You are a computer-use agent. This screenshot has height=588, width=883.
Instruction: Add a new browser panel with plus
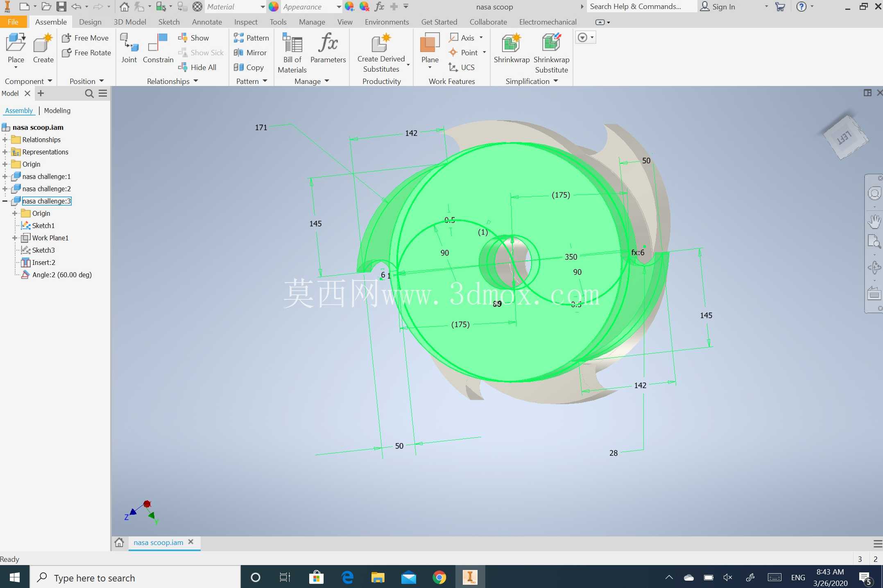[x=41, y=93]
